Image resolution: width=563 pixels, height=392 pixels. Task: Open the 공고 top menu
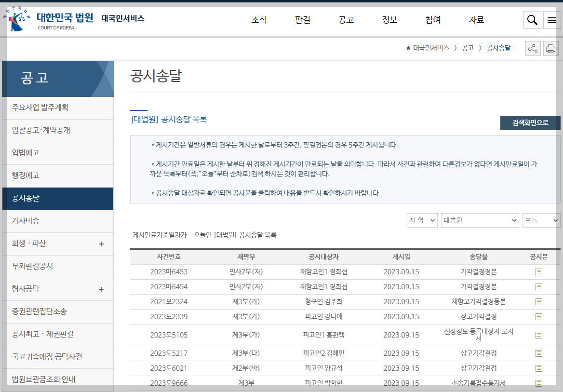click(346, 20)
